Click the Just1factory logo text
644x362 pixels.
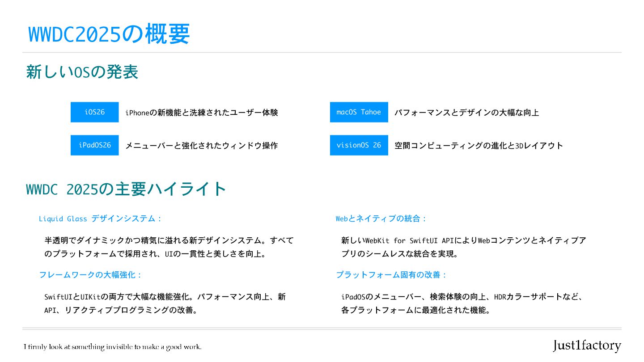[x=587, y=345]
